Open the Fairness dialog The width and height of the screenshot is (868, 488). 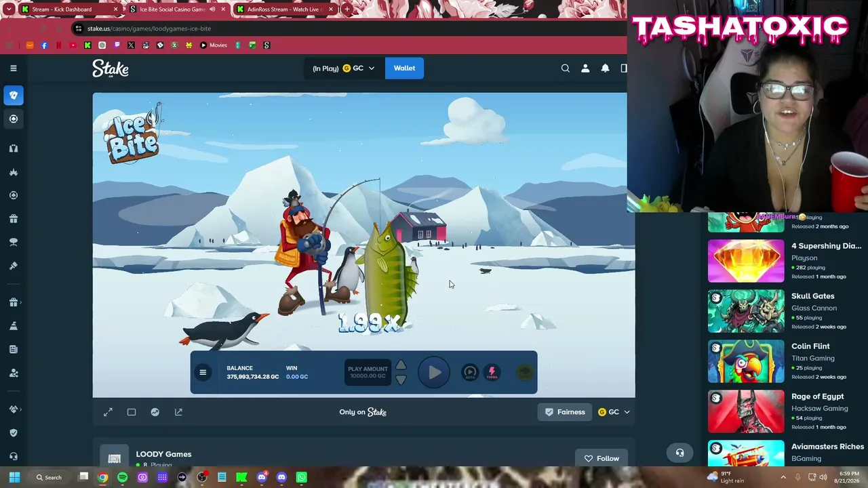[x=565, y=412]
